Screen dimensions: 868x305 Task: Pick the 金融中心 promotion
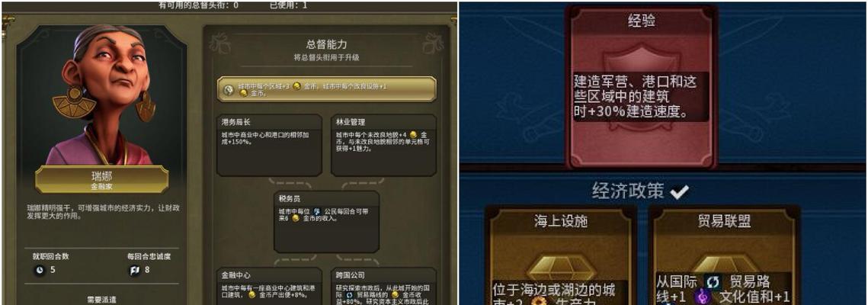click(269, 286)
